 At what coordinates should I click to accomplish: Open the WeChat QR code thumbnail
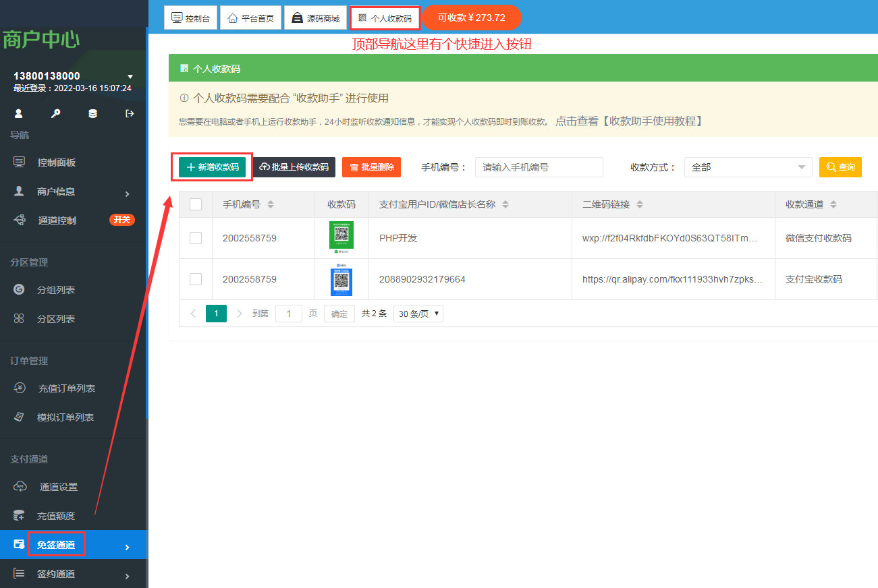click(341, 237)
